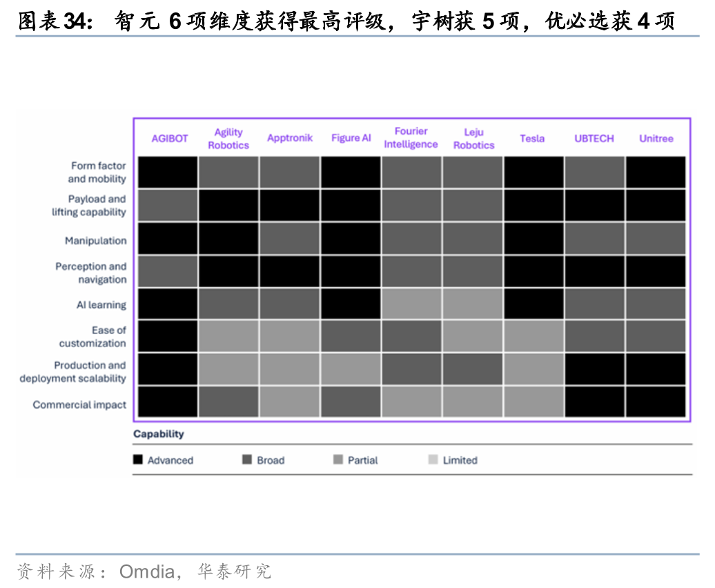The height and width of the screenshot is (588, 715).
Task: Click the Tesla column header
Action: (x=532, y=138)
